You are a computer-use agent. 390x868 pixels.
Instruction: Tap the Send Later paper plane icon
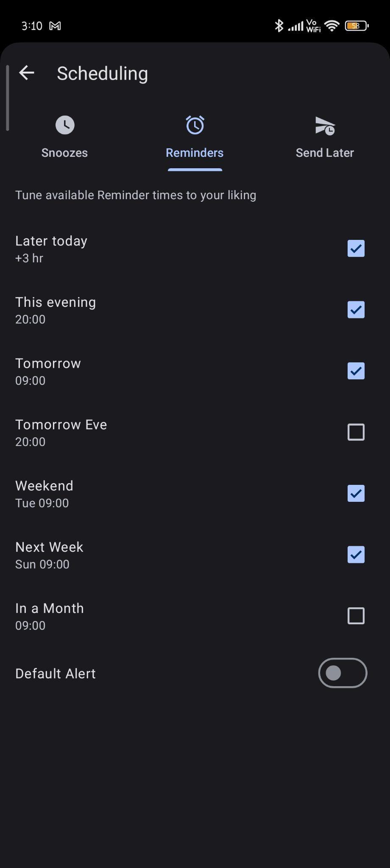[325, 126]
